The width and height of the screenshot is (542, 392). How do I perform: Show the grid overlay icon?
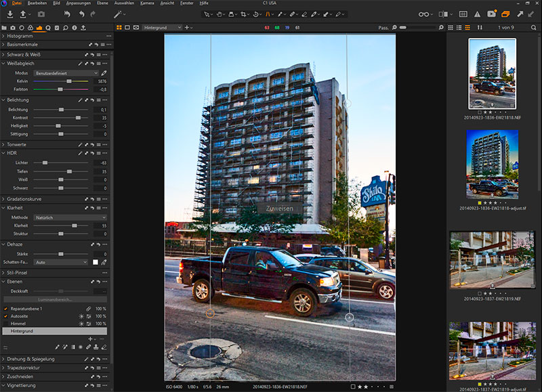(463, 14)
